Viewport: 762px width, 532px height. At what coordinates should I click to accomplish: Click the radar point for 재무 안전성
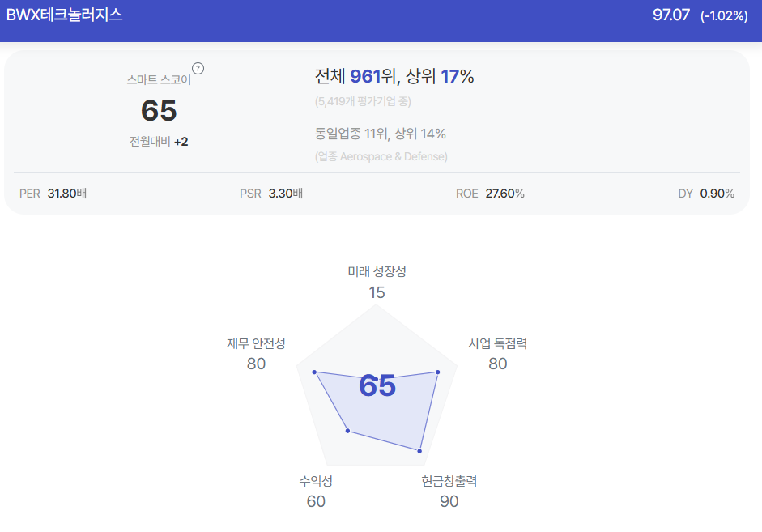coord(314,372)
